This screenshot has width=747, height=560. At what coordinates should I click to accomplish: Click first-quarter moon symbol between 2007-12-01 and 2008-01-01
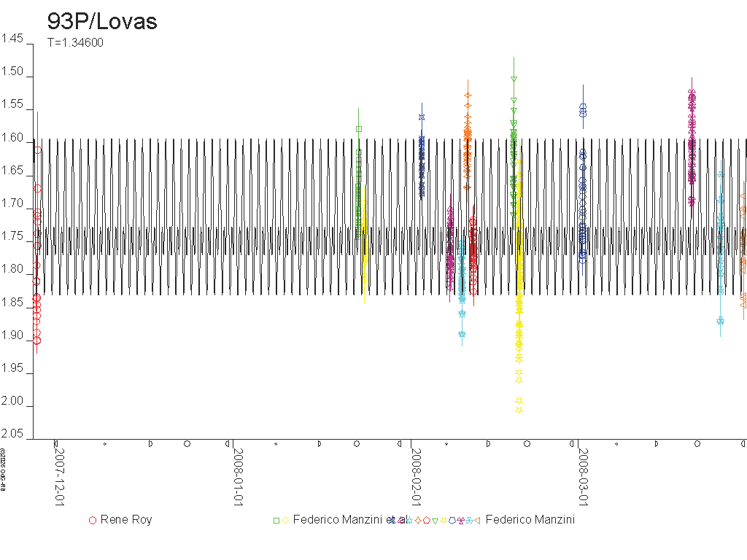click(x=150, y=444)
